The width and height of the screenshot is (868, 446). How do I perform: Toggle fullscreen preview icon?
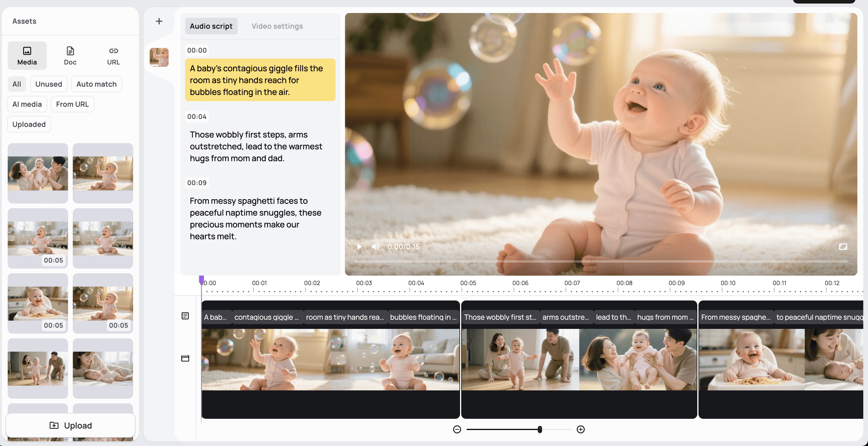pos(843,247)
